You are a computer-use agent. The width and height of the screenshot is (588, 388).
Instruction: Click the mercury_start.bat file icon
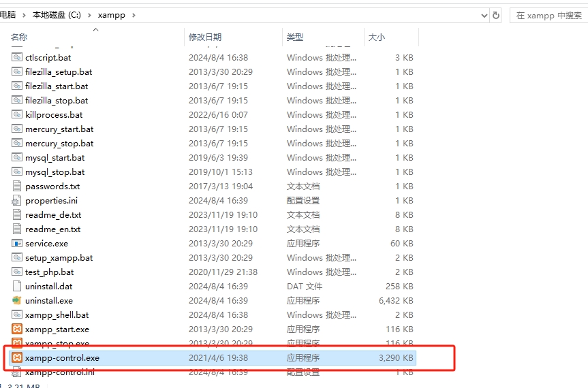(x=17, y=129)
